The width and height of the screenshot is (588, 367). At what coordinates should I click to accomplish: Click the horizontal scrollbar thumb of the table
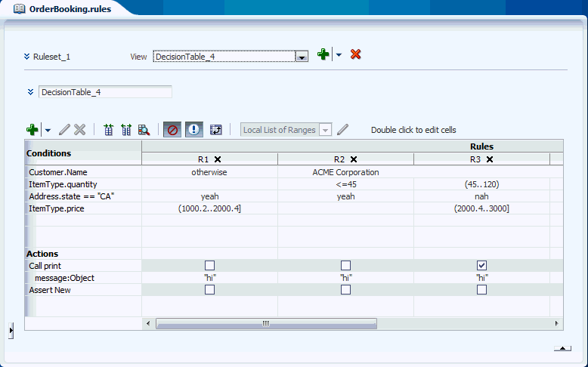(x=266, y=323)
